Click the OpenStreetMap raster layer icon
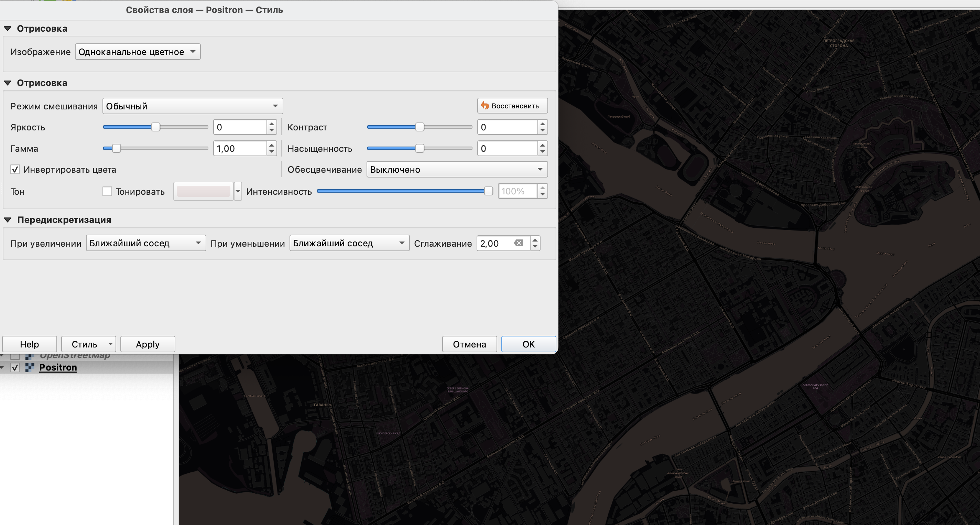The image size is (980, 525). pos(30,356)
